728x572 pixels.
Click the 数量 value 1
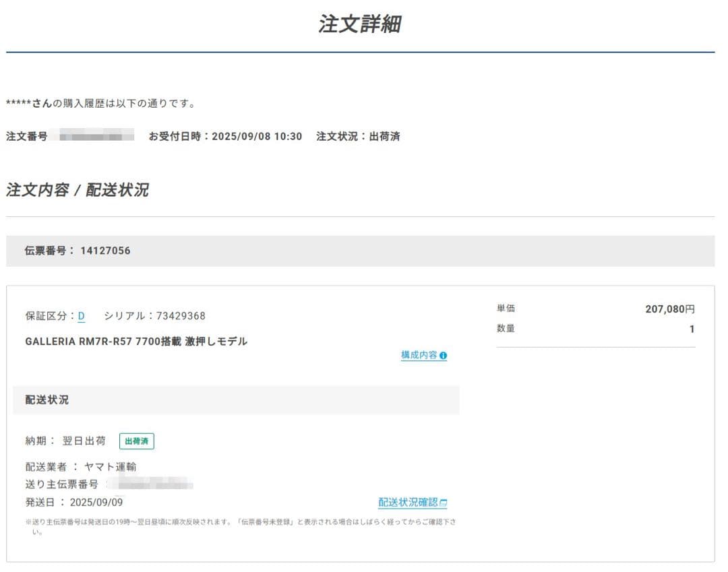691,329
